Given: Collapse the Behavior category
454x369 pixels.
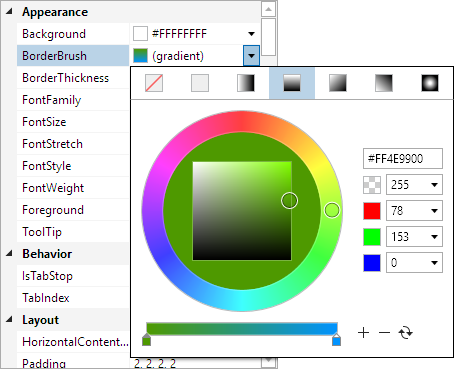Looking at the screenshot, I should click(9, 254).
